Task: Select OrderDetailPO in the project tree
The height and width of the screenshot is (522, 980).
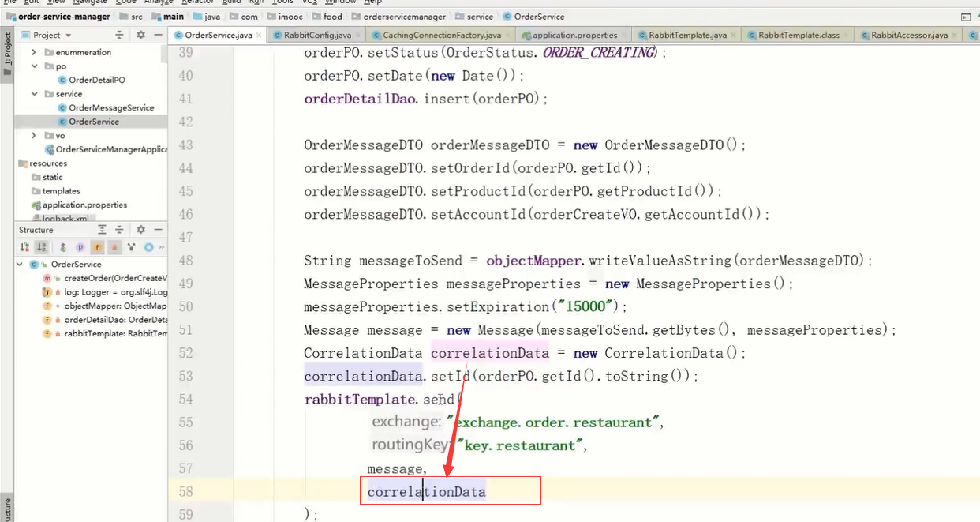Action: [x=96, y=80]
